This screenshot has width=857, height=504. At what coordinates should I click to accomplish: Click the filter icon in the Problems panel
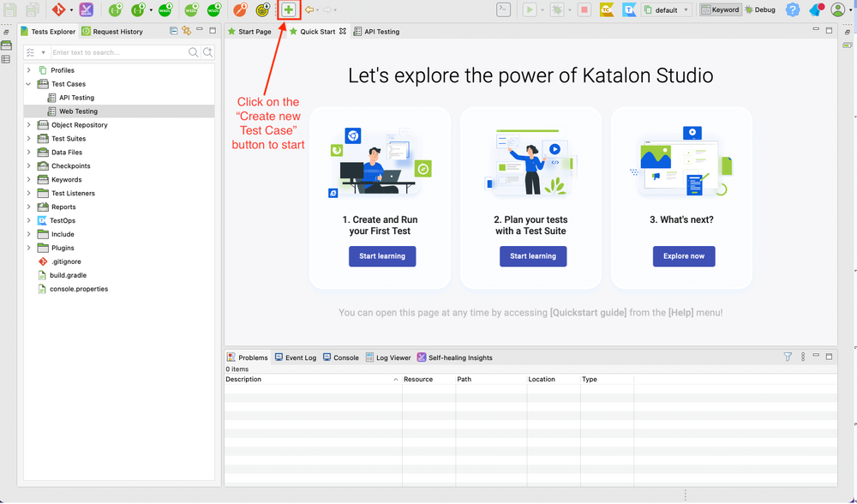pyautogui.click(x=788, y=357)
